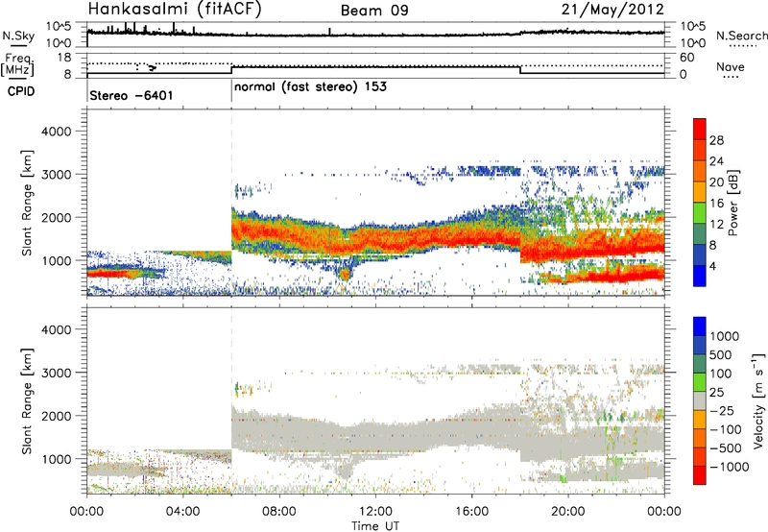The width and height of the screenshot is (768, 532).
Task: Click the 'Freq. [MHz]' axis label
Action: click(18, 65)
